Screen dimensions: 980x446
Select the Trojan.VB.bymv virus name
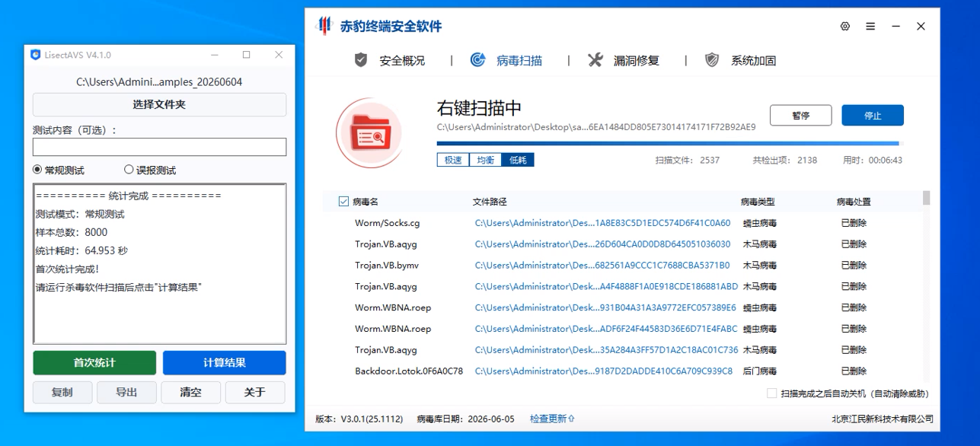387,266
